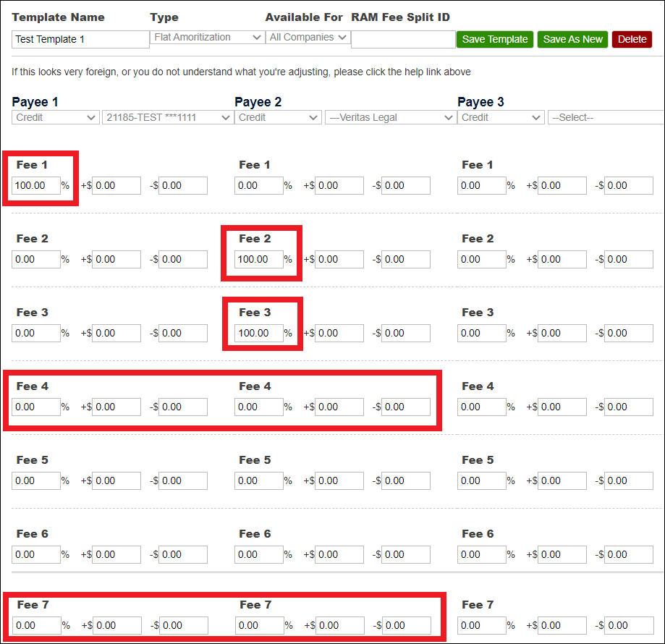Open Payee 3 --Select-- account dropdown
The width and height of the screenshot is (665, 644).
605,118
